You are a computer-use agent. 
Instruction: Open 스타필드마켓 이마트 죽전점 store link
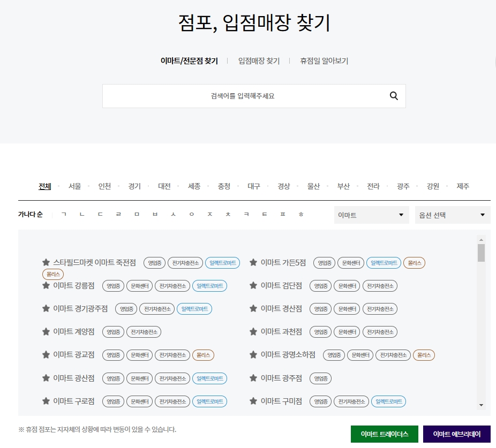pyautogui.click(x=95, y=262)
